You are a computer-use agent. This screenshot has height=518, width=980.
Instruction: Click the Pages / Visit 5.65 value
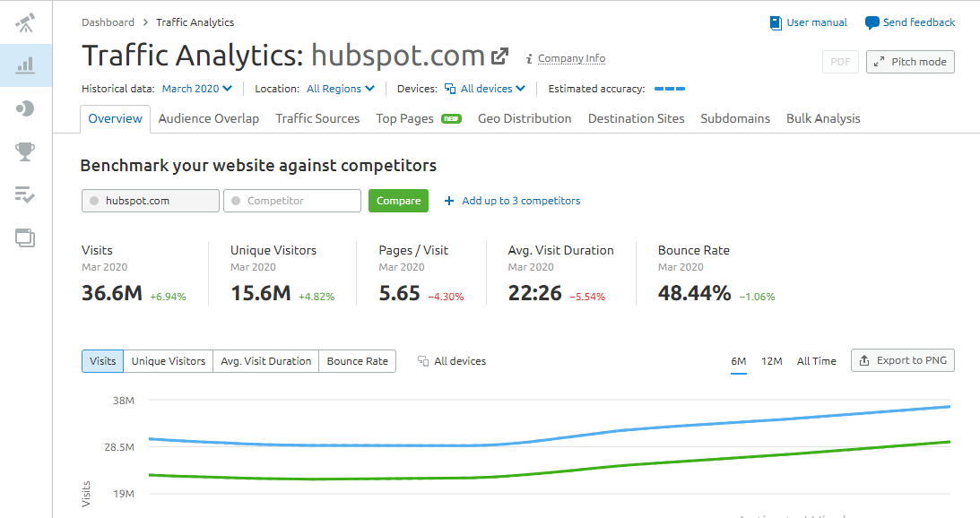(399, 292)
